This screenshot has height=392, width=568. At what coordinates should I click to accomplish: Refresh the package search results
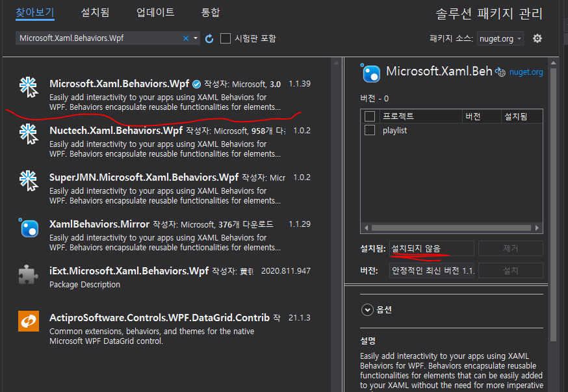(209, 38)
